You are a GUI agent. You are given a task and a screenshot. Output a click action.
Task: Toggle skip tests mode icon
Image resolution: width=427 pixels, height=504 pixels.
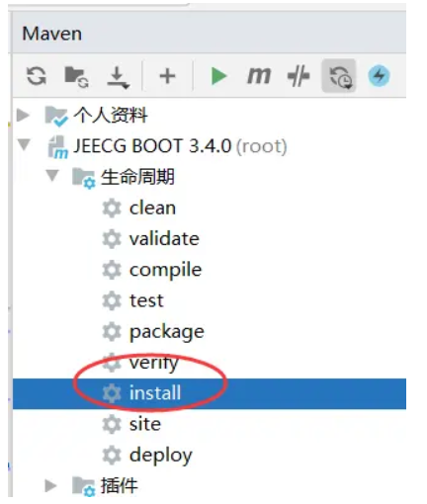(299, 76)
